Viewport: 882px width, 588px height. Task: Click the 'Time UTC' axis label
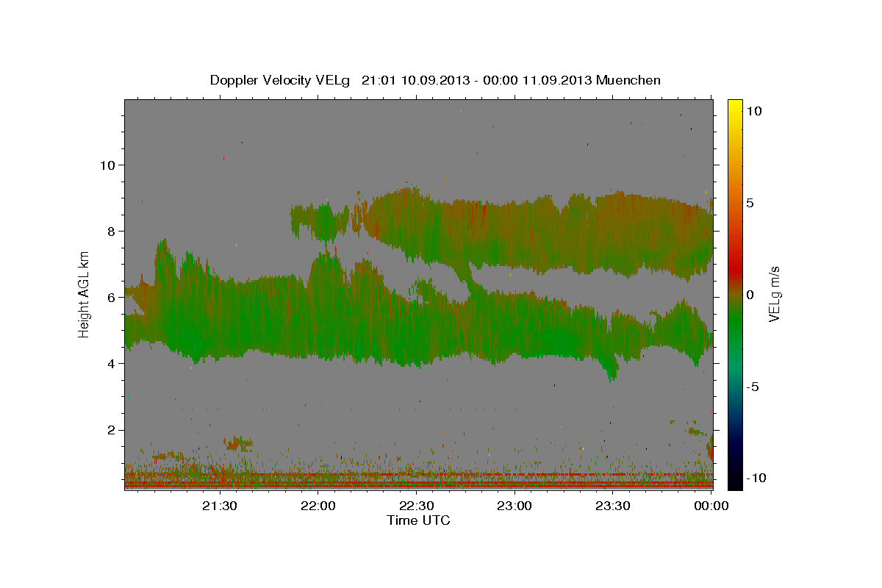click(x=418, y=520)
